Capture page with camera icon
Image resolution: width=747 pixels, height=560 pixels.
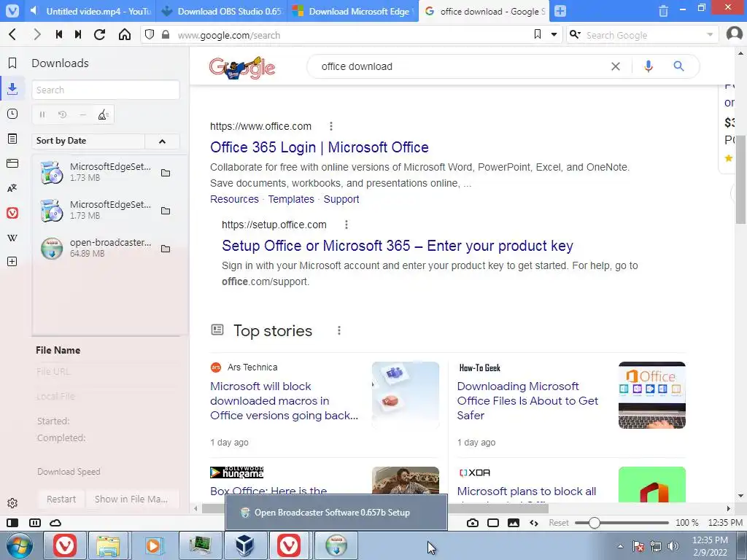point(472,523)
